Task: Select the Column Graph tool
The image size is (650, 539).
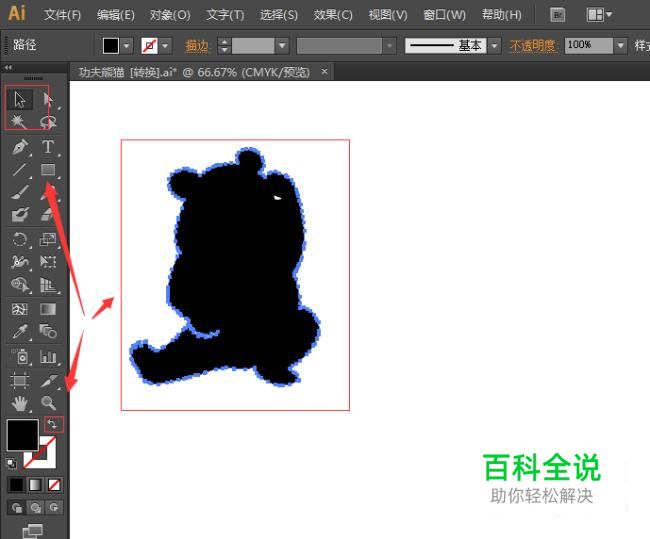Action: click(48, 357)
